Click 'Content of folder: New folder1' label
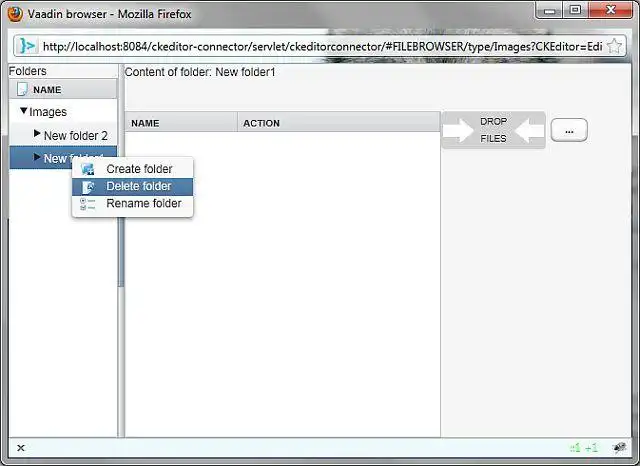Screen dimensions: 640x466 (200, 72)
